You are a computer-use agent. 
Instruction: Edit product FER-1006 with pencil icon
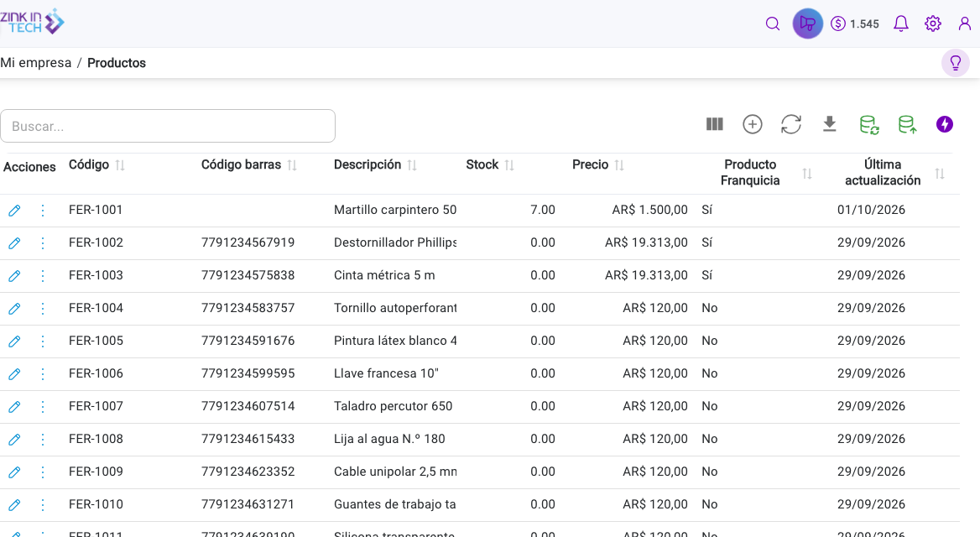(14, 374)
